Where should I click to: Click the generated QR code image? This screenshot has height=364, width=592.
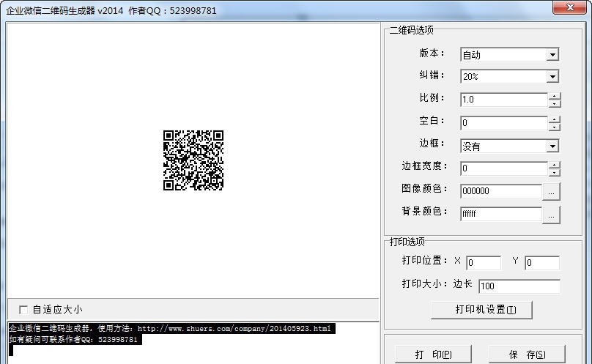pyautogui.click(x=193, y=160)
